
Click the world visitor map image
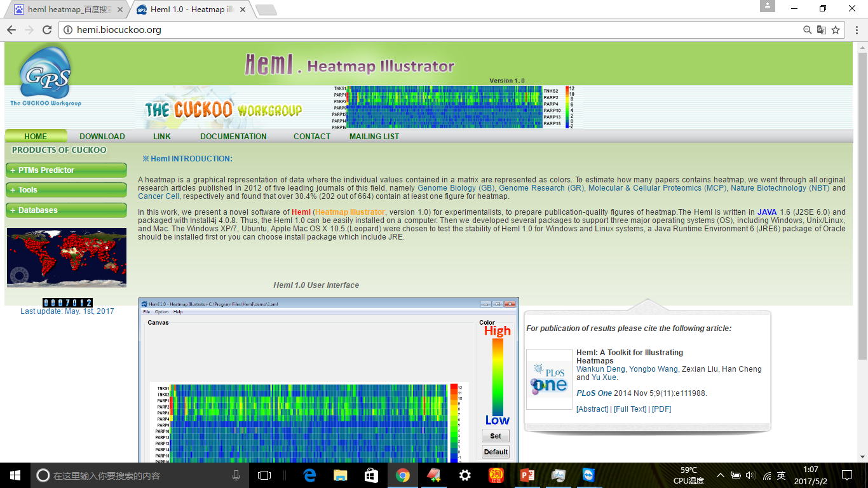coord(67,258)
